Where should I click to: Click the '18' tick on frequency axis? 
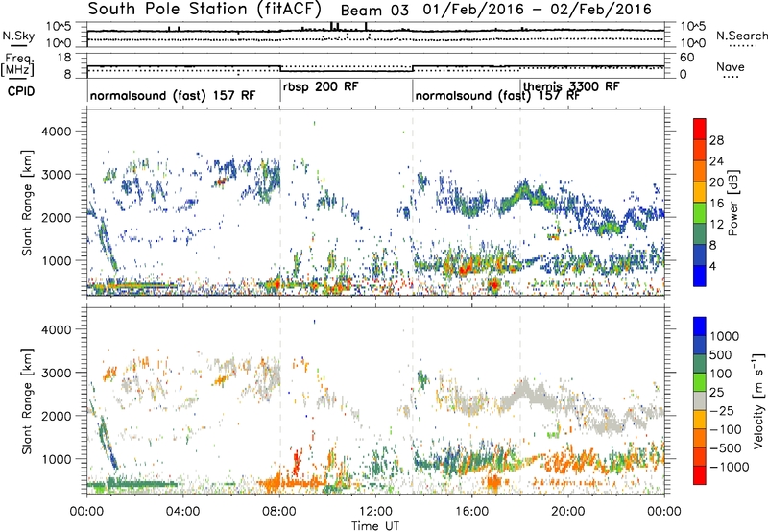64,58
